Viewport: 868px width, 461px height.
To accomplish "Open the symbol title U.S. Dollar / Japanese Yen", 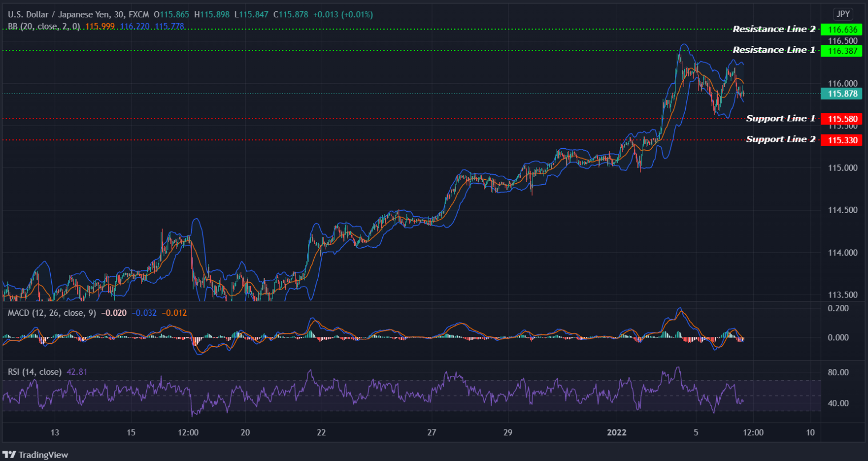I will pyautogui.click(x=59, y=14).
